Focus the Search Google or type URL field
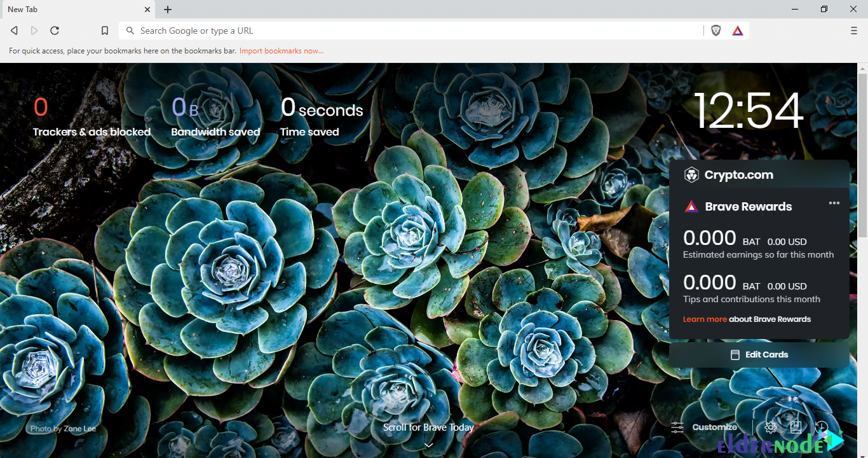 pos(318,30)
